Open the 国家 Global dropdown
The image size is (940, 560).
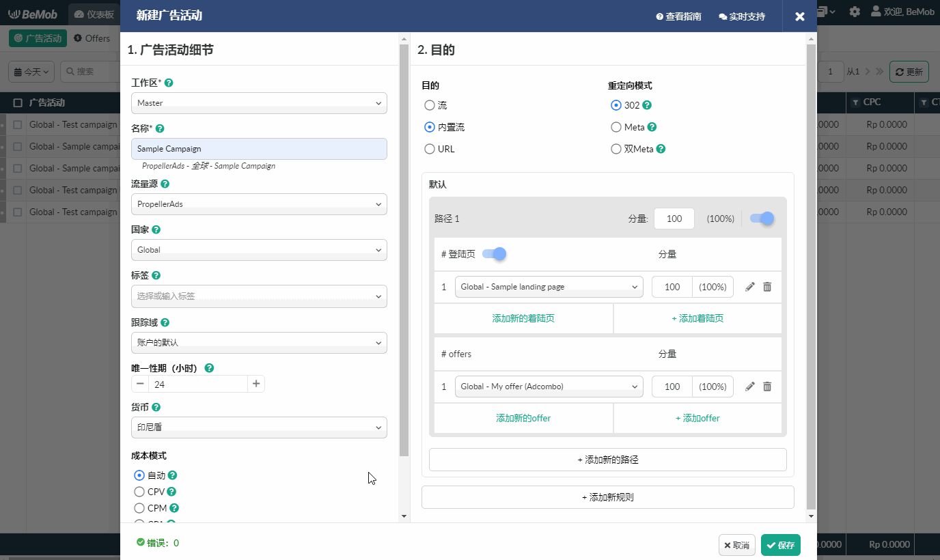click(259, 250)
